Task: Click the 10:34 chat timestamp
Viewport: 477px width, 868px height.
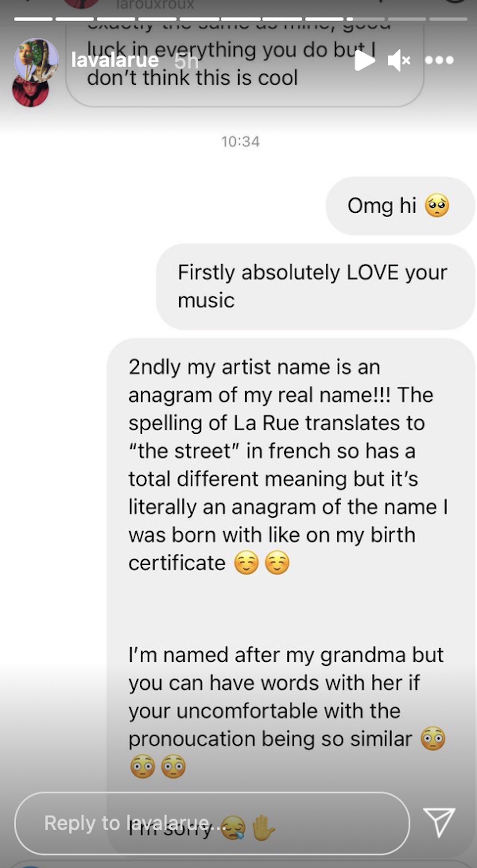Action: click(240, 142)
